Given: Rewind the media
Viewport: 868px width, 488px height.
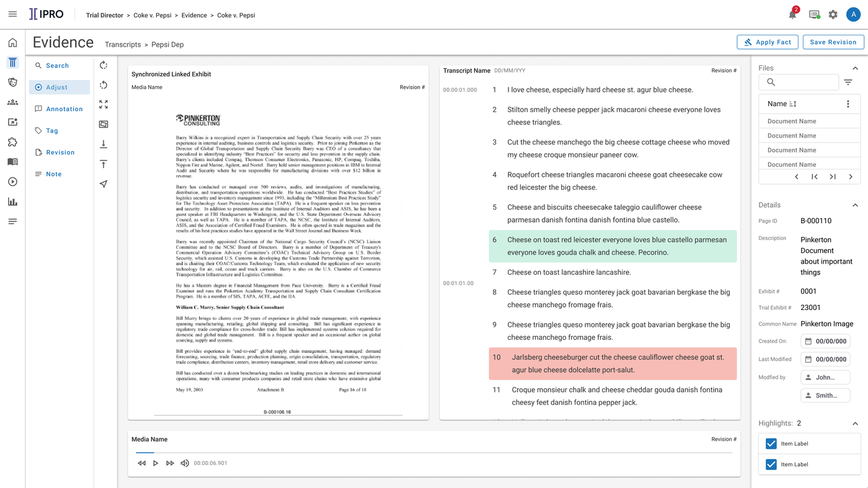Looking at the screenshot, I should (141, 463).
